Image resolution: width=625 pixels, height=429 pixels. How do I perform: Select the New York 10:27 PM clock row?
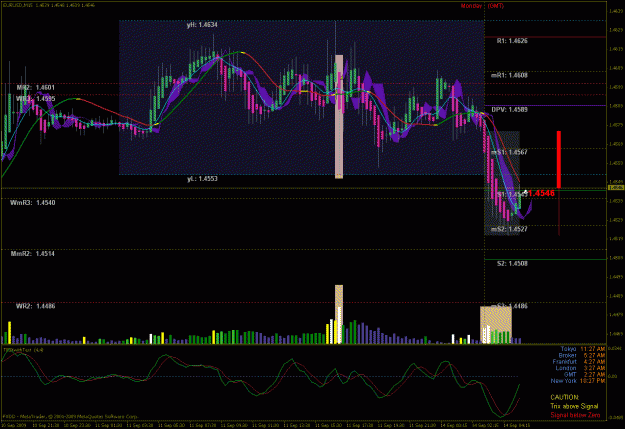click(x=578, y=381)
